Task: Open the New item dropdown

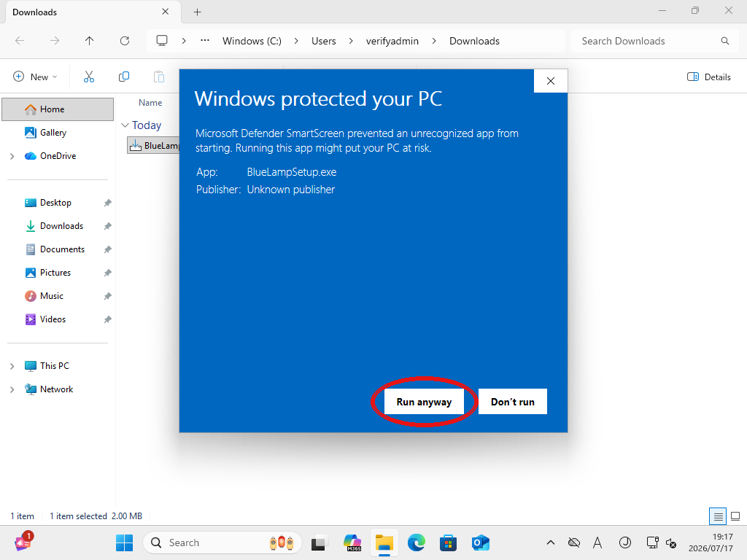Action: point(36,77)
